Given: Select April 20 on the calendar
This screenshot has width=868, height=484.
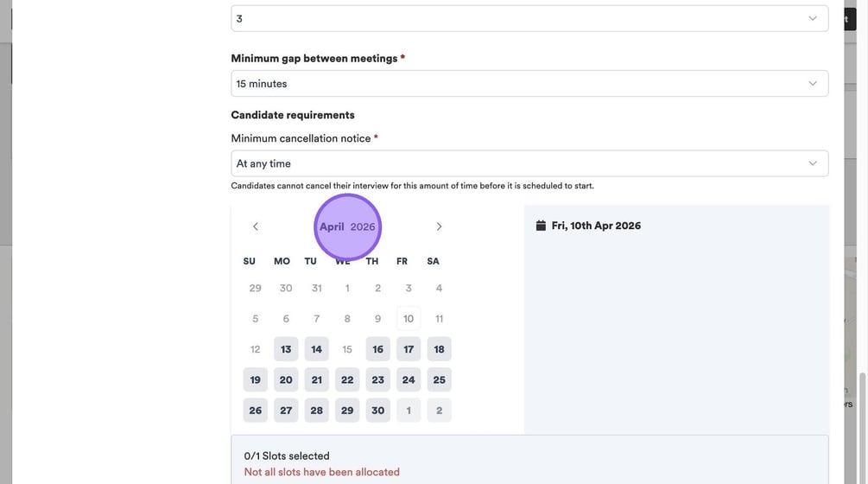Looking at the screenshot, I should [286, 379].
